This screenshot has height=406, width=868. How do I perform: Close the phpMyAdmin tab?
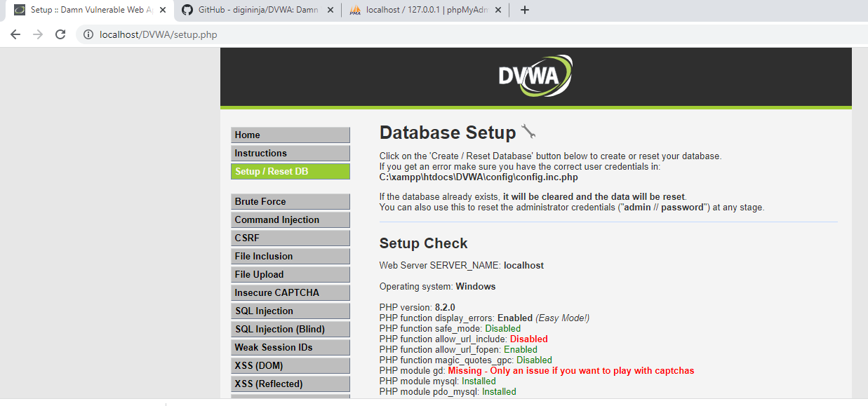[499, 10]
